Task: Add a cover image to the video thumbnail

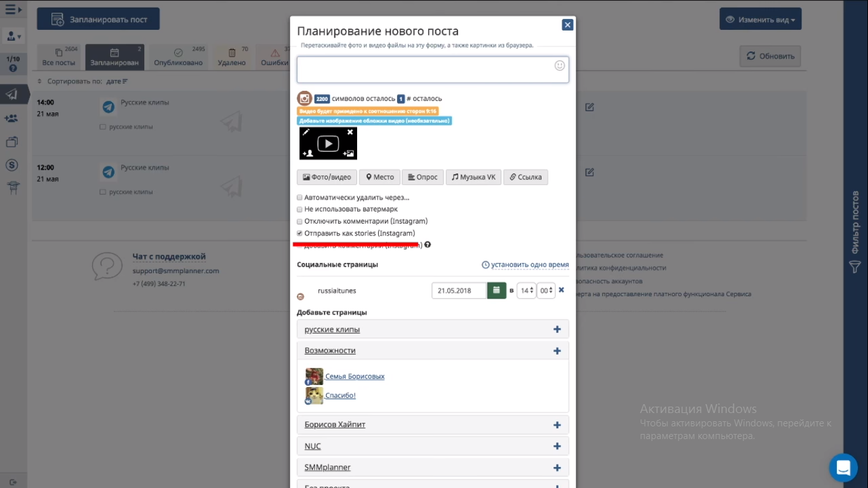Action: [348, 153]
